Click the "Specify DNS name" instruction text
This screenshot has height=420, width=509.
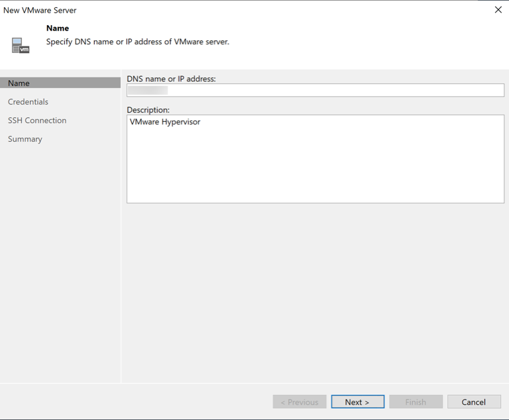coord(137,42)
